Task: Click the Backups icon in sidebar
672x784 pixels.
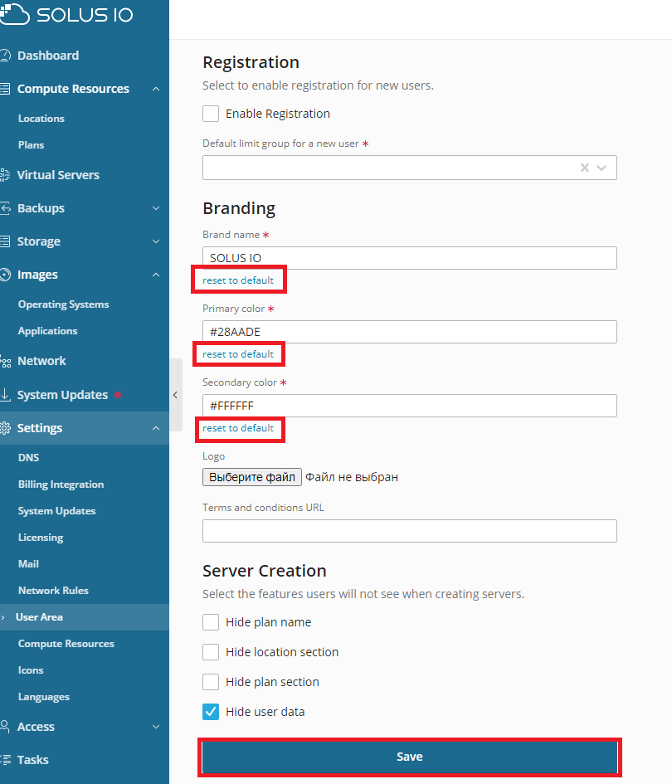Action: (x=5, y=208)
